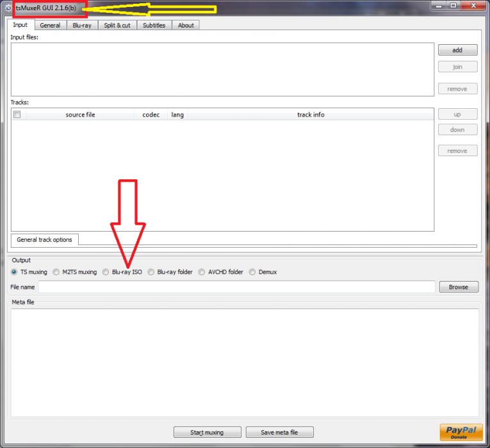
Task: Click the Save meta file button
Action: pos(279,433)
